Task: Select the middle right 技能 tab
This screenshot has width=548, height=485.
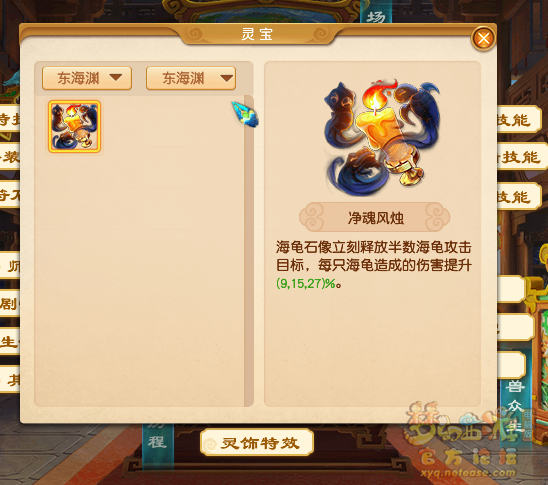Action: 522,157
